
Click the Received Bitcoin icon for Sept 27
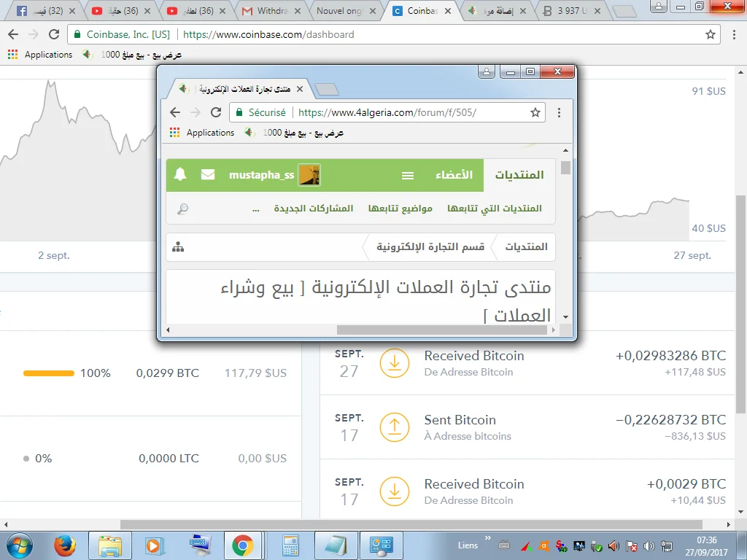click(x=394, y=363)
